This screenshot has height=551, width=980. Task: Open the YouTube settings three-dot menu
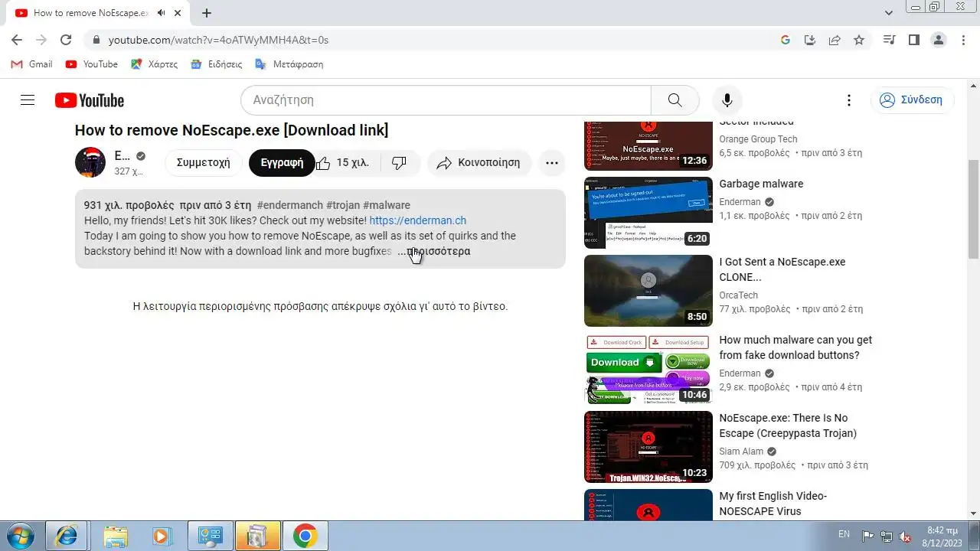tap(848, 100)
